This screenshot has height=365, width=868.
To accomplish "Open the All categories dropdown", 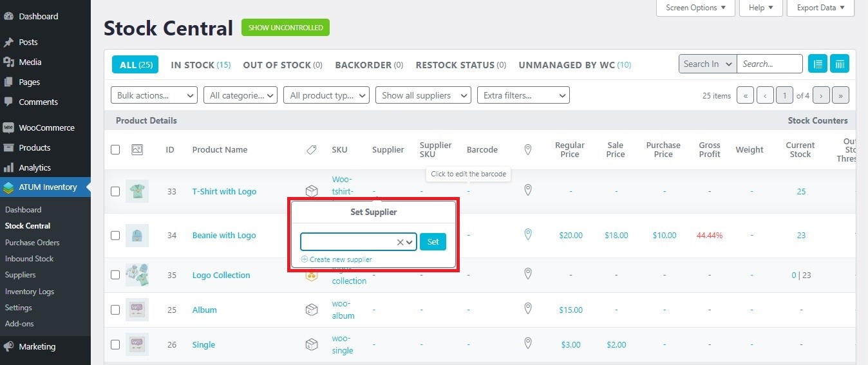I will click(241, 95).
